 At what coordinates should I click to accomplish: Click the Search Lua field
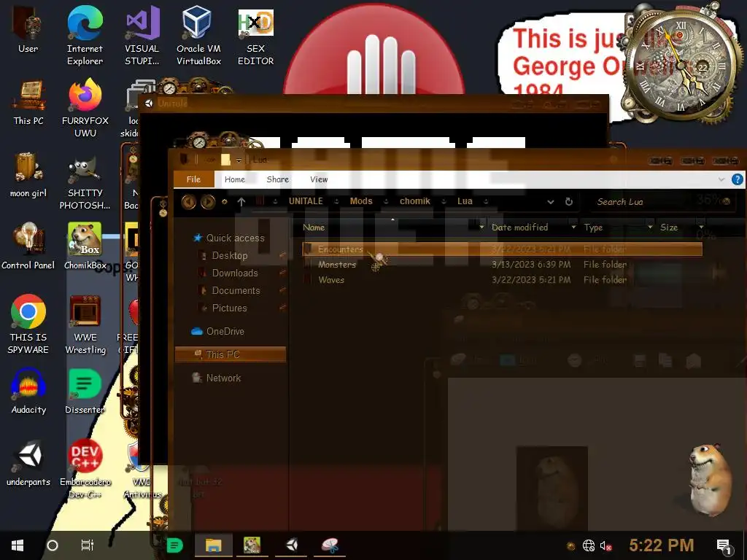point(662,202)
